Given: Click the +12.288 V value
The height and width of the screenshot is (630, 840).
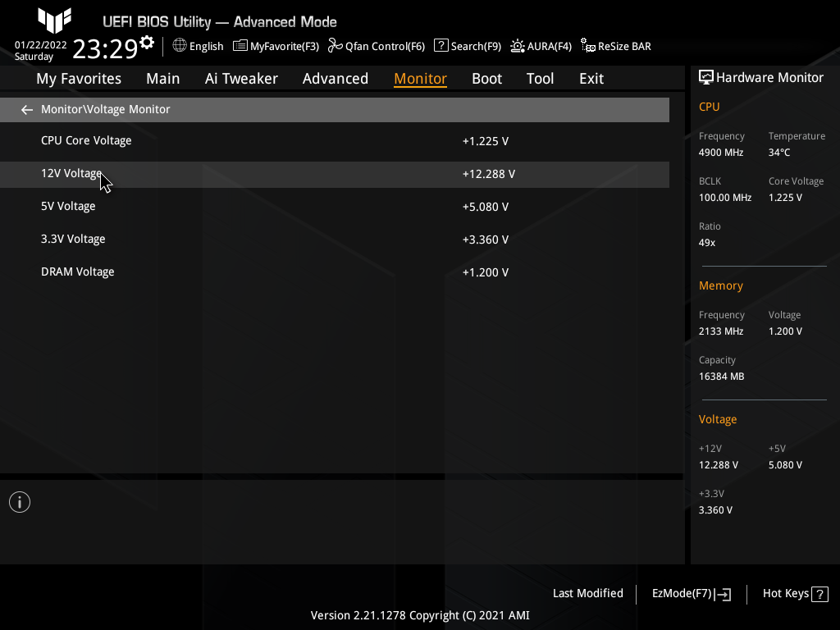Looking at the screenshot, I should coord(489,174).
